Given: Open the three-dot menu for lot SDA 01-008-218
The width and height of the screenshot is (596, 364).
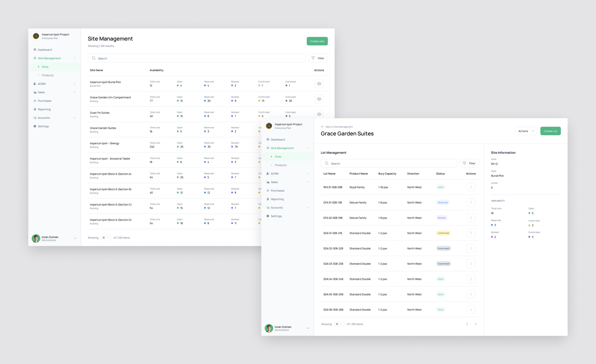Looking at the screenshot, I should click(471, 233).
